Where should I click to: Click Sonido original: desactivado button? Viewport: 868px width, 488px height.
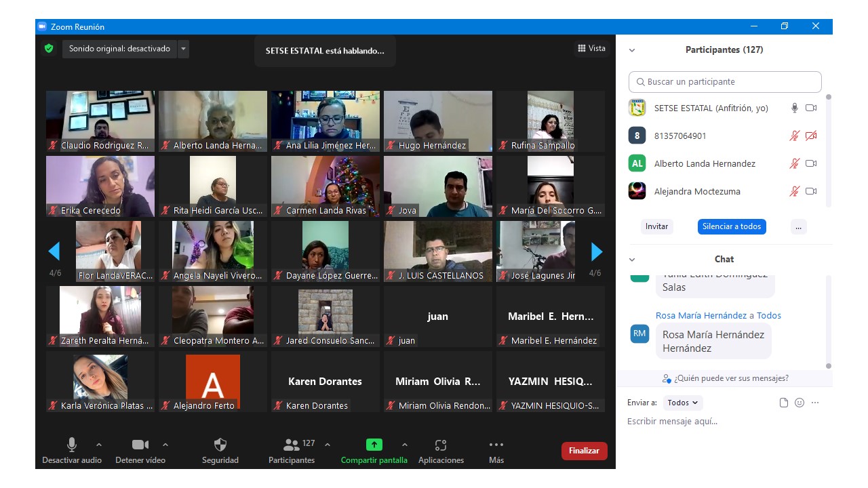coord(120,49)
